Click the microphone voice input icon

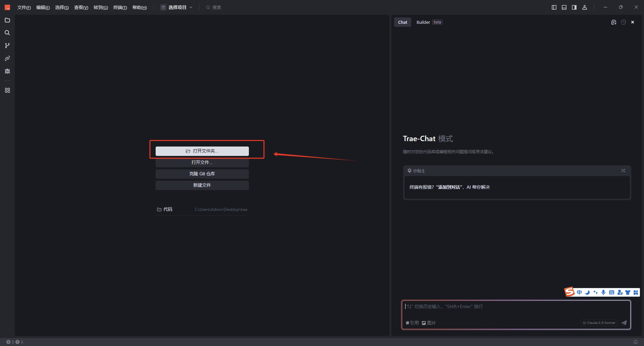pos(603,292)
